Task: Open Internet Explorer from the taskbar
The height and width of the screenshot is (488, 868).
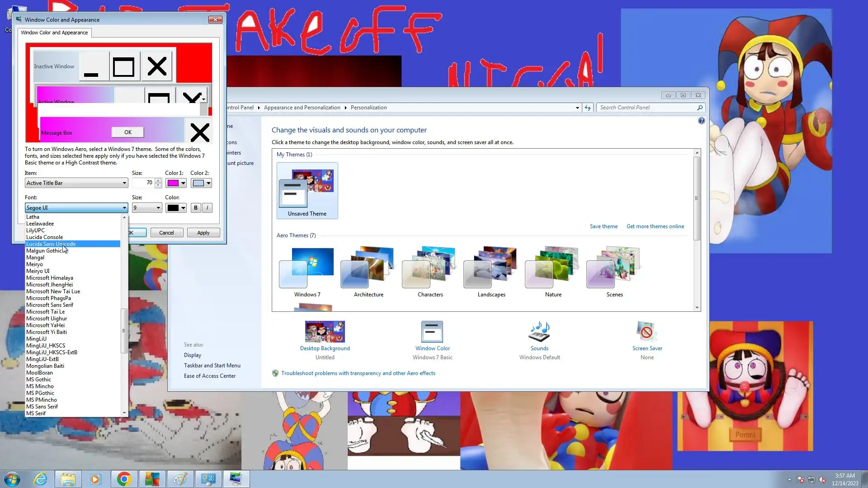Action: click(x=41, y=479)
